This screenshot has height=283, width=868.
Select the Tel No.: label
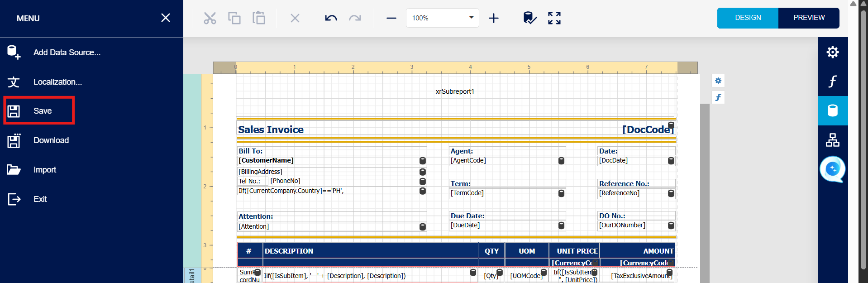[253, 181]
